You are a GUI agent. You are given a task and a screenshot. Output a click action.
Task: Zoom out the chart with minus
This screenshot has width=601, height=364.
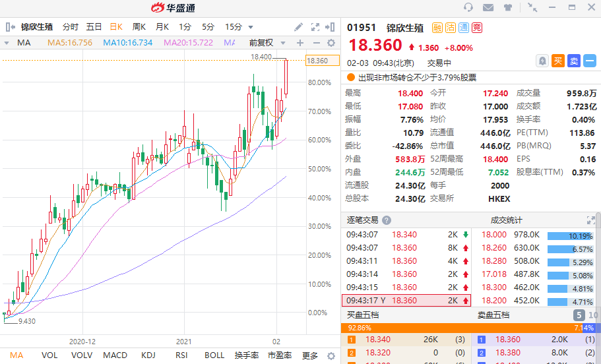316,43
